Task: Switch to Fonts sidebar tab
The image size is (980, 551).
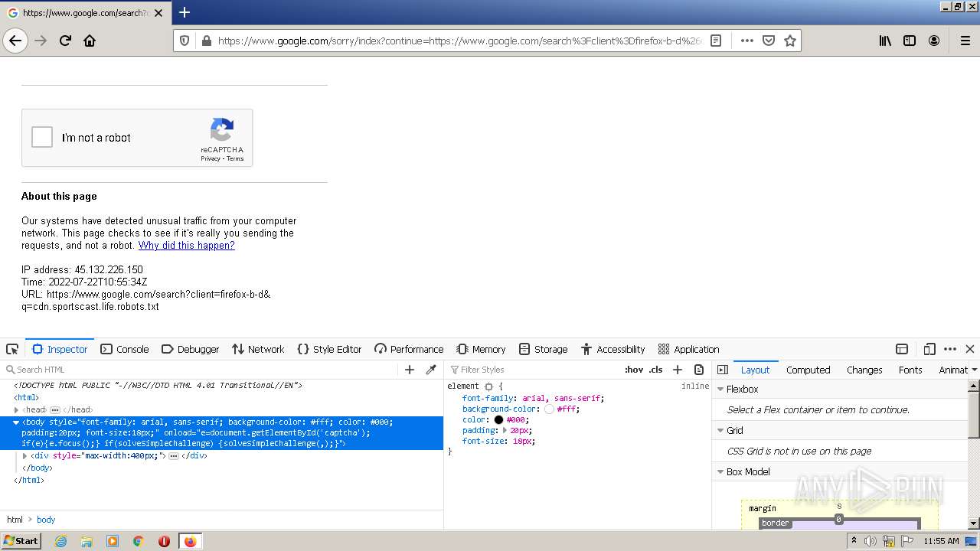Action: coord(910,370)
